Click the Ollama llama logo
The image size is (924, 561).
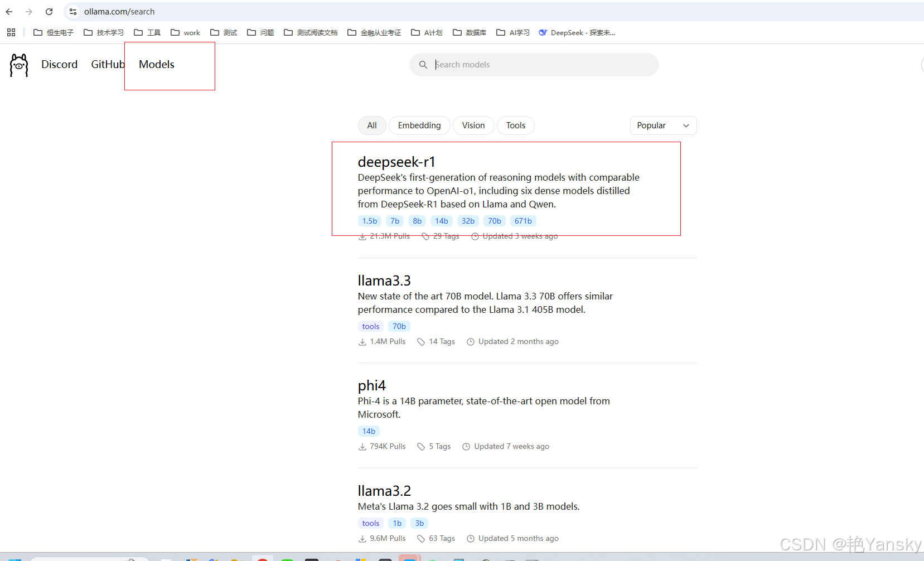click(19, 65)
